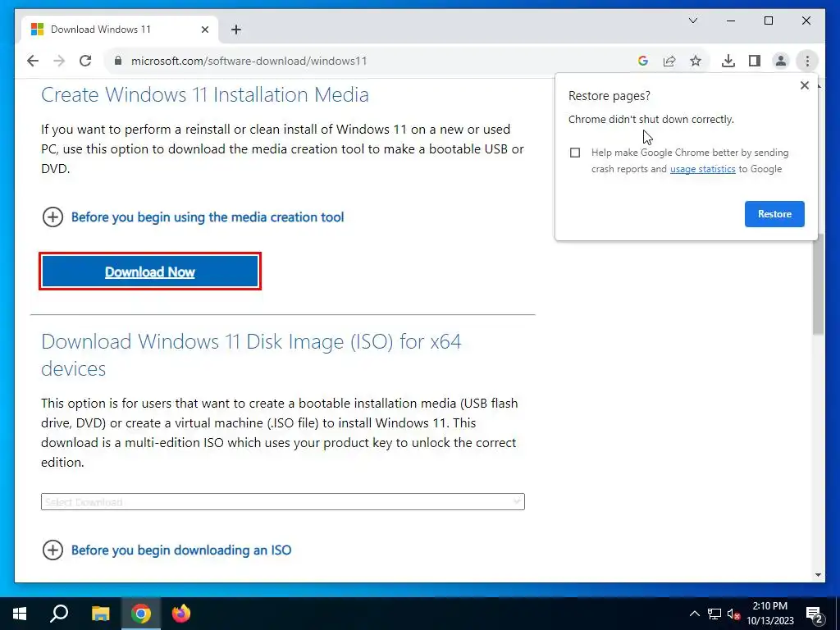Open Chrome downloads icon
The height and width of the screenshot is (630, 840).
728,61
